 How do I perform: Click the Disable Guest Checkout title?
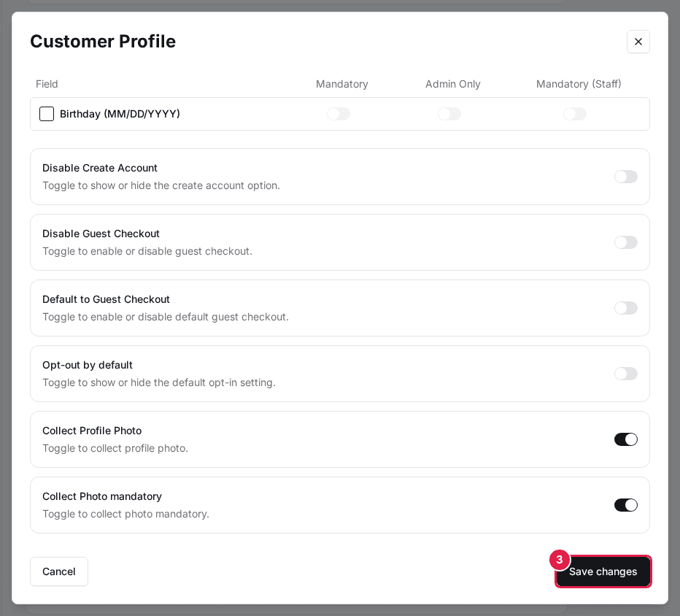point(101,234)
